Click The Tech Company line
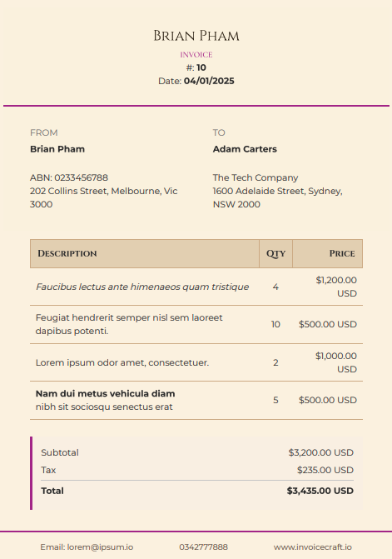 pyautogui.click(x=256, y=177)
